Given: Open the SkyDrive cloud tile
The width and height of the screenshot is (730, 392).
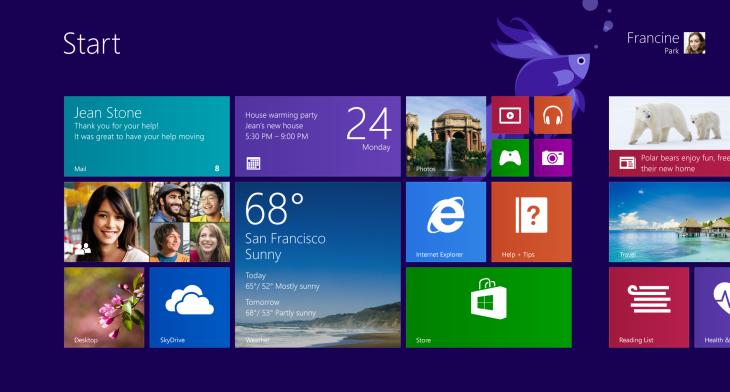Looking at the screenshot, I should tap(189, 307).
